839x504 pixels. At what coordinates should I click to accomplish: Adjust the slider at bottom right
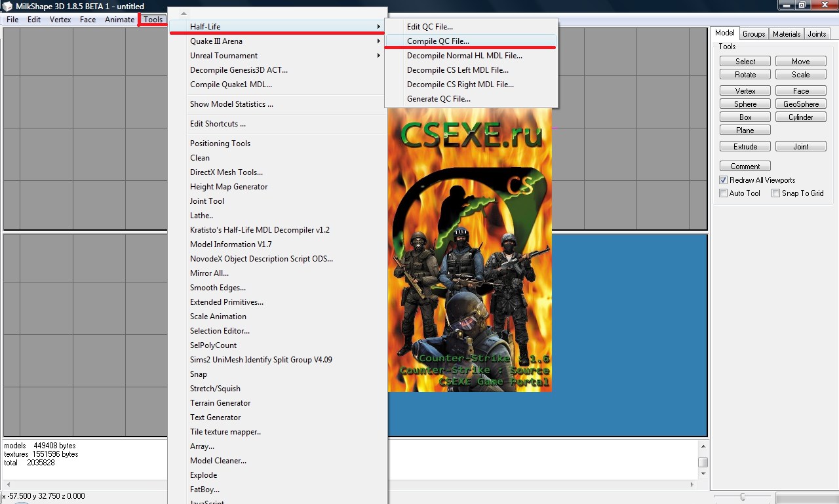pyautogui.click(x=742, y=497)
